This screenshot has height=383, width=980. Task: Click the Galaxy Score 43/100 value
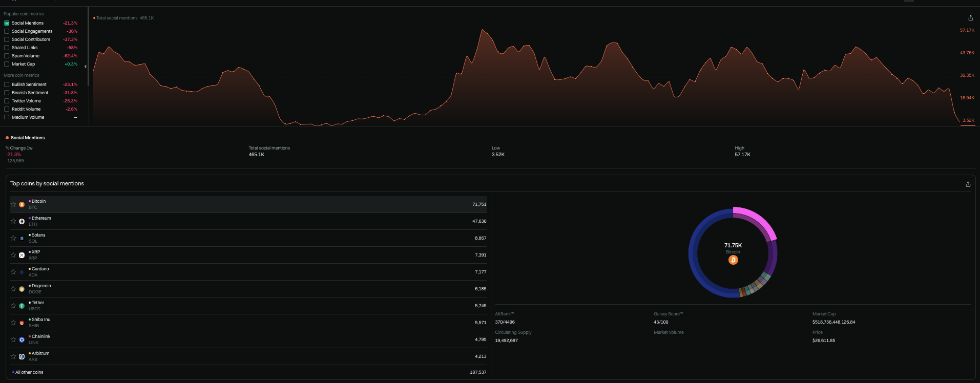(661, 322)
